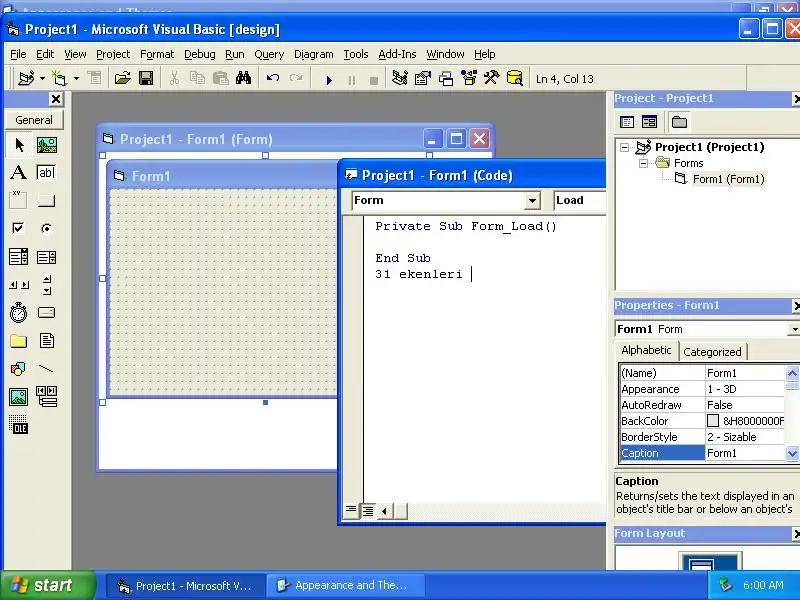800x600 pixels.
Task: Select the CommandButton tool in toolbox
Action: (x=46, y=200)
